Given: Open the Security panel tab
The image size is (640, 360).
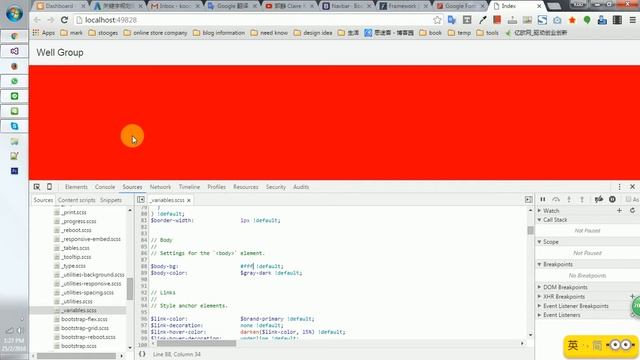Looking at the screenshot, I should (276, 187).
